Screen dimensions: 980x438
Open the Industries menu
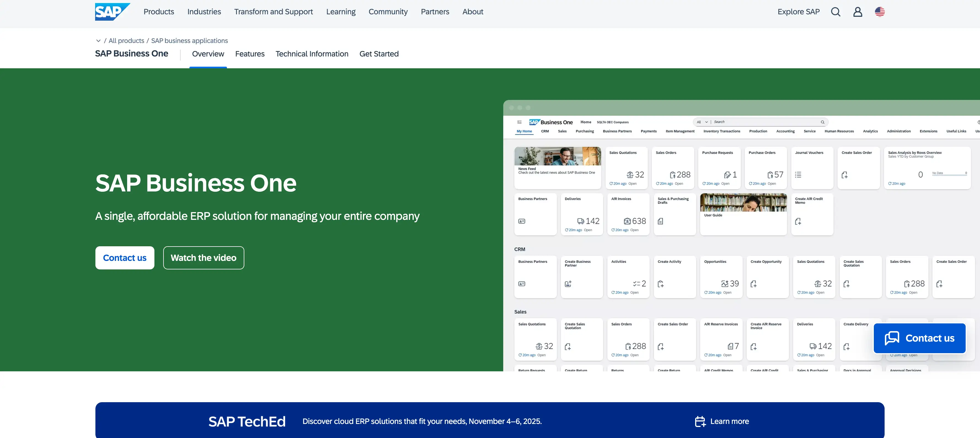pos(204,12)
